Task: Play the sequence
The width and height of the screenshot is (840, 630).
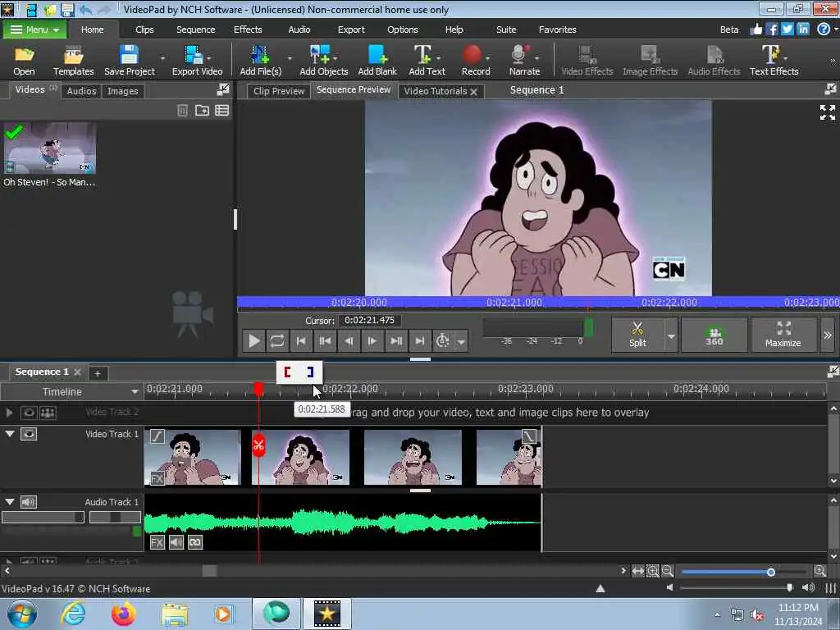Action: tap(254, 340)
